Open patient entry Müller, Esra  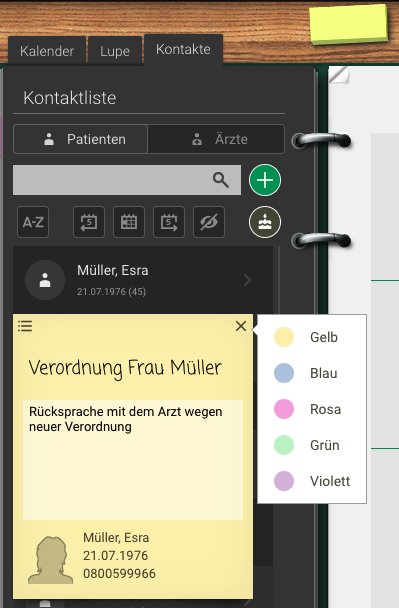[143, 280]
